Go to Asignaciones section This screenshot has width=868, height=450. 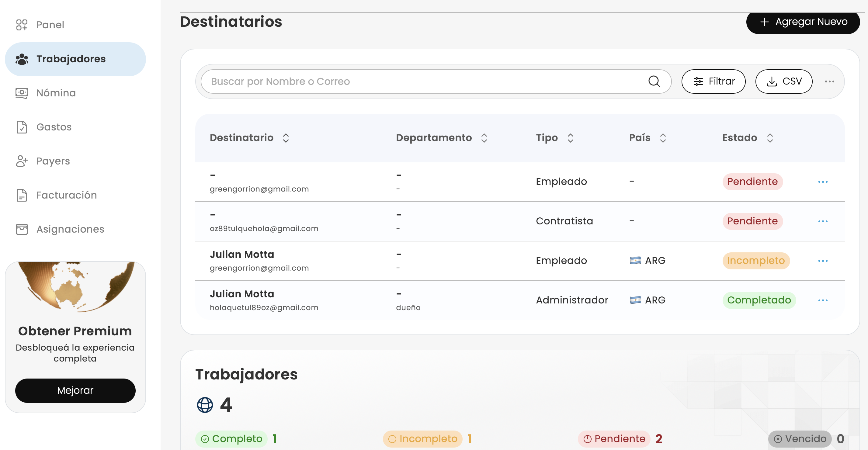[70, 229]
